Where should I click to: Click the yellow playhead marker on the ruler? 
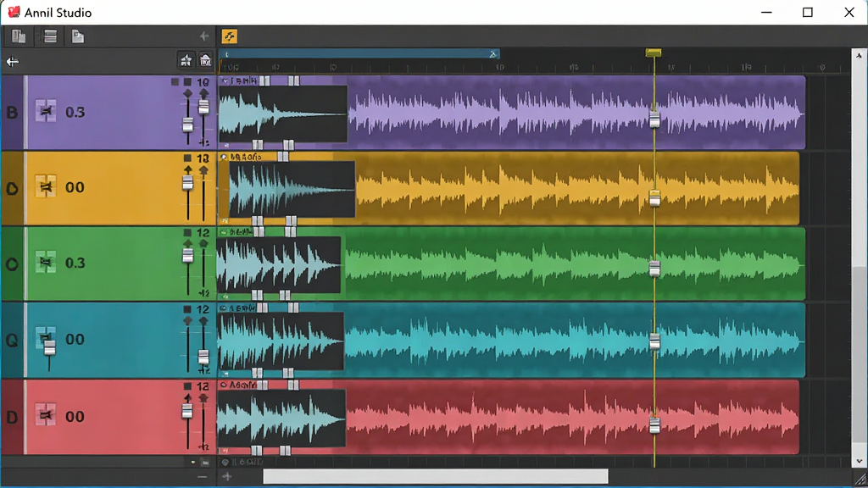[x=654, y=53]
